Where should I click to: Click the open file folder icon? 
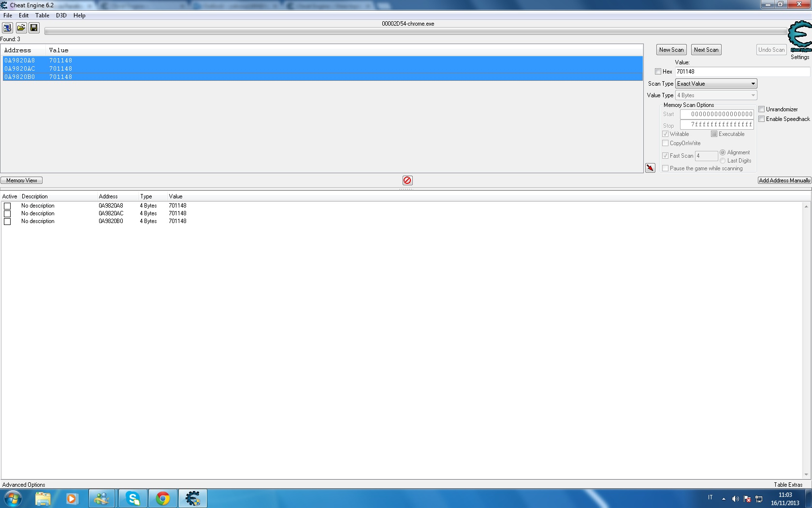pos(21,28)
